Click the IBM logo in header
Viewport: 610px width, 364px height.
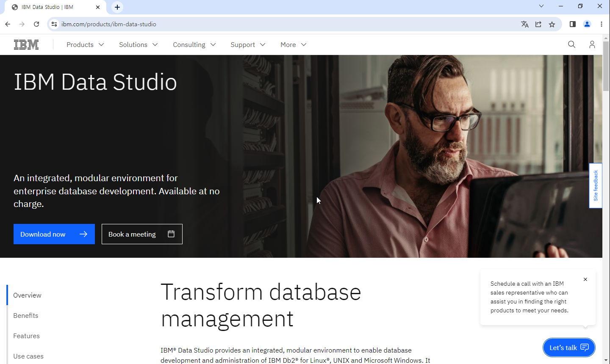tap(26, 44)
